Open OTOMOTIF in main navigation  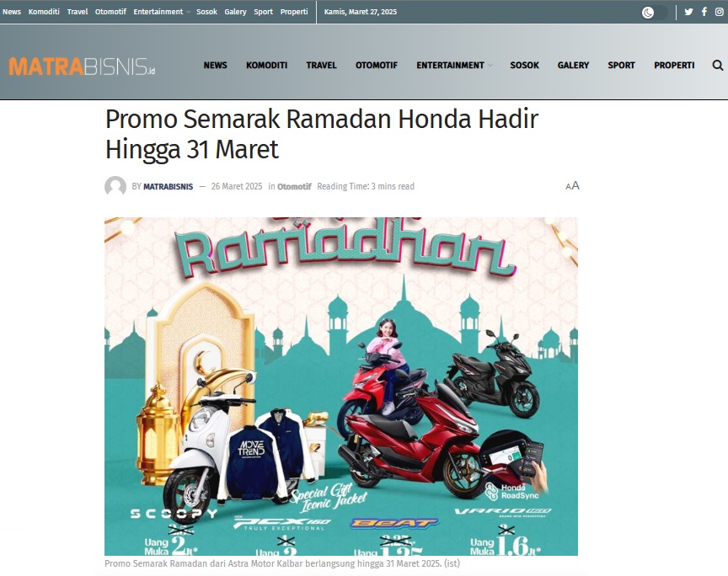click(377, 66)
